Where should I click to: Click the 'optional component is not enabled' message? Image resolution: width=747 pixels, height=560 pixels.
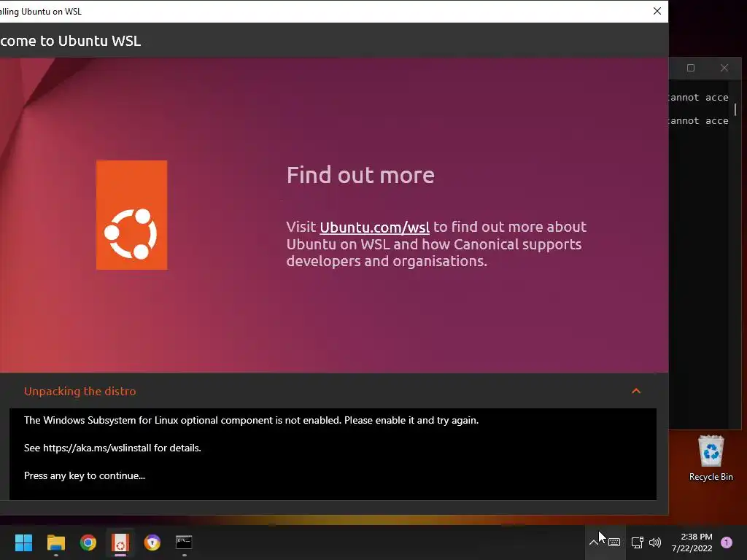[251, 421]
